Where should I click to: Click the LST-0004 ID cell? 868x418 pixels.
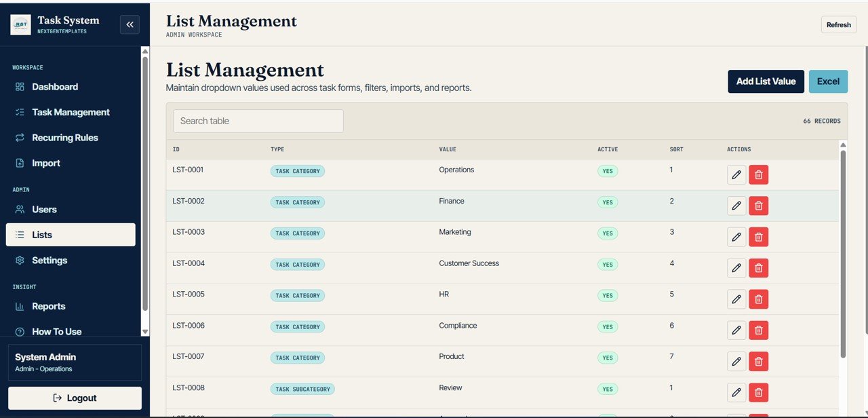click(189, 263)
